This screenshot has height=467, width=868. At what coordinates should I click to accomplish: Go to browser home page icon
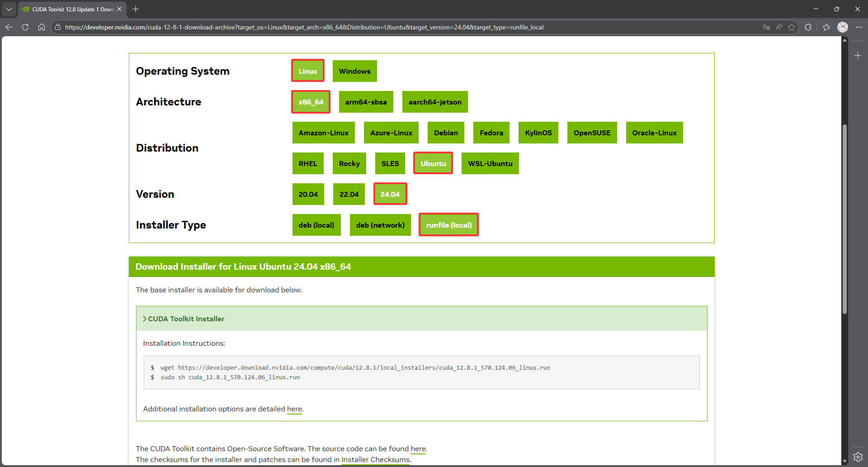42,27
